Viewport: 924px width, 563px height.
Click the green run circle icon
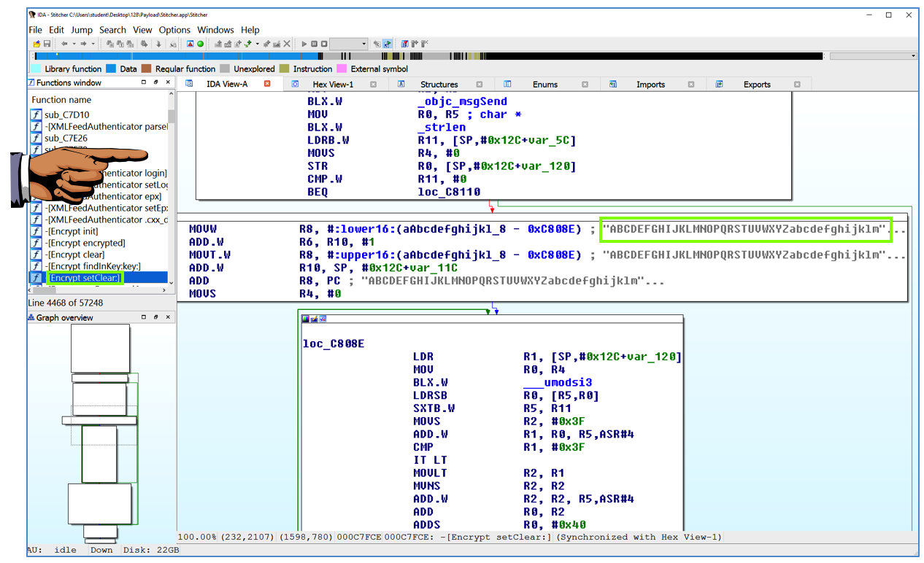pyautogui.click(x=201, y=44)
